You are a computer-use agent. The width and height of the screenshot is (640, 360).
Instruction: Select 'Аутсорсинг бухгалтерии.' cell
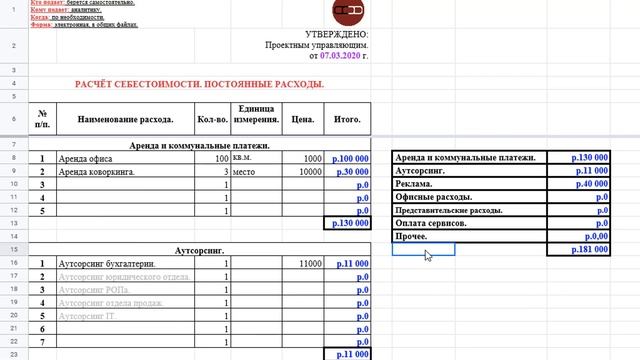point(125,263)
